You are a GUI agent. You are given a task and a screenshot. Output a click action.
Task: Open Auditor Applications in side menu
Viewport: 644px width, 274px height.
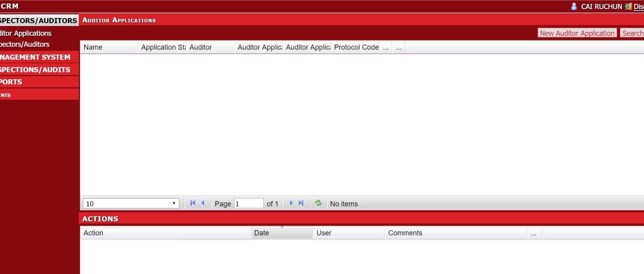(x=25, y=33)
